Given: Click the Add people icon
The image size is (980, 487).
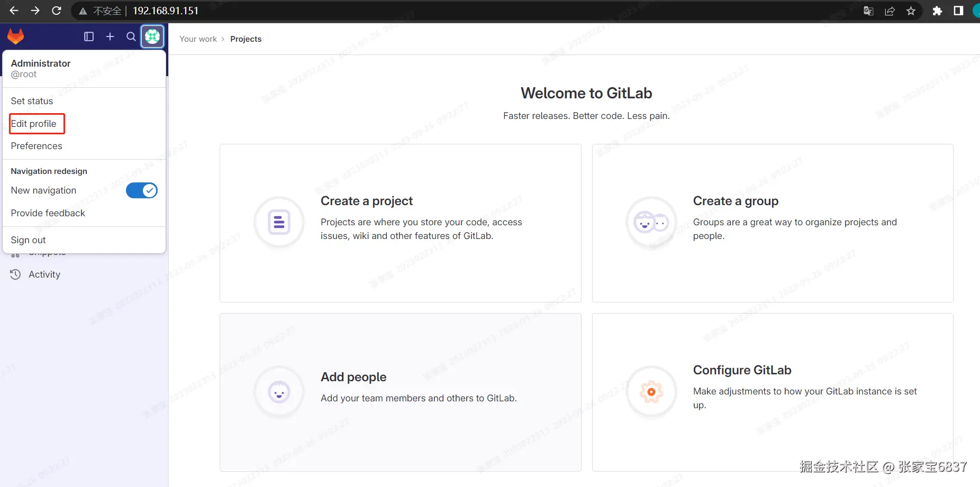Looking at the screenshot, I should [x=279, y=392].
